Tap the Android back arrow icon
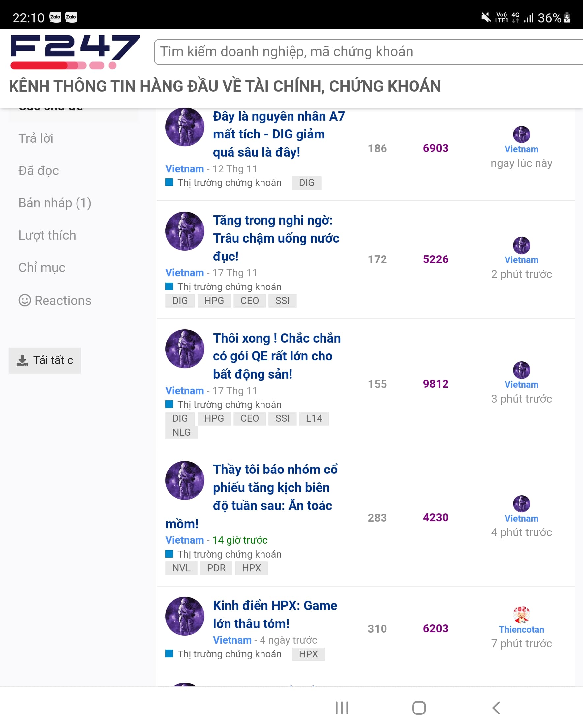 point(496,708)
